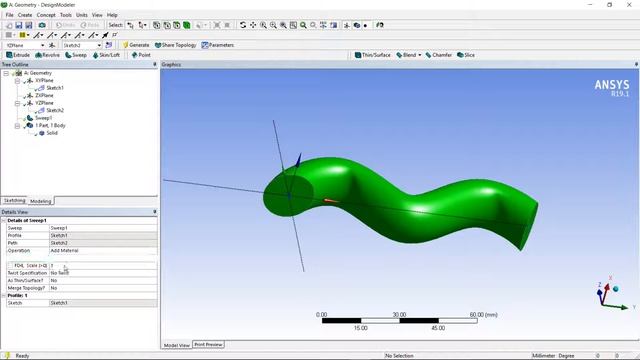Click the New Sketch icon beside the Sketch2 dropdown
The height and width of the screenshot is (360, 640).
[109, 45]
